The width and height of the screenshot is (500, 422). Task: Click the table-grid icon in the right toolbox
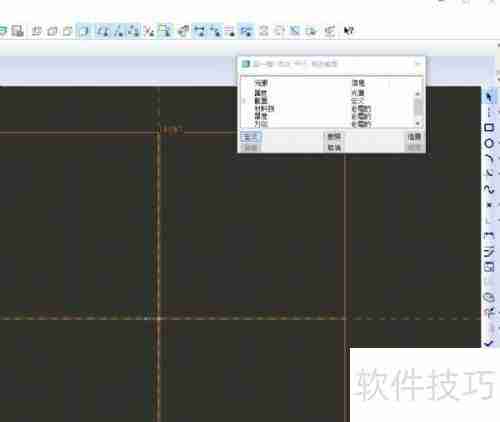tap(489, 267)
